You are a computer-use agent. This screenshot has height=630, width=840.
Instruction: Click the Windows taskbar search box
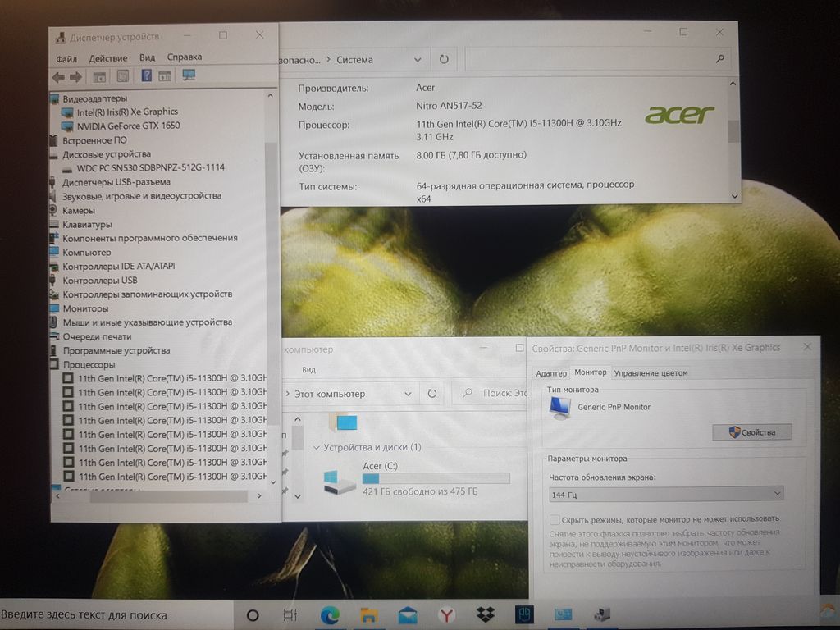coord(115,614)
